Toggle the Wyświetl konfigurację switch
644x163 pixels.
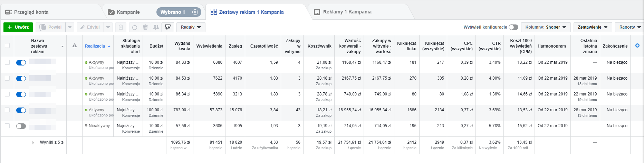(x=513, y=27)
